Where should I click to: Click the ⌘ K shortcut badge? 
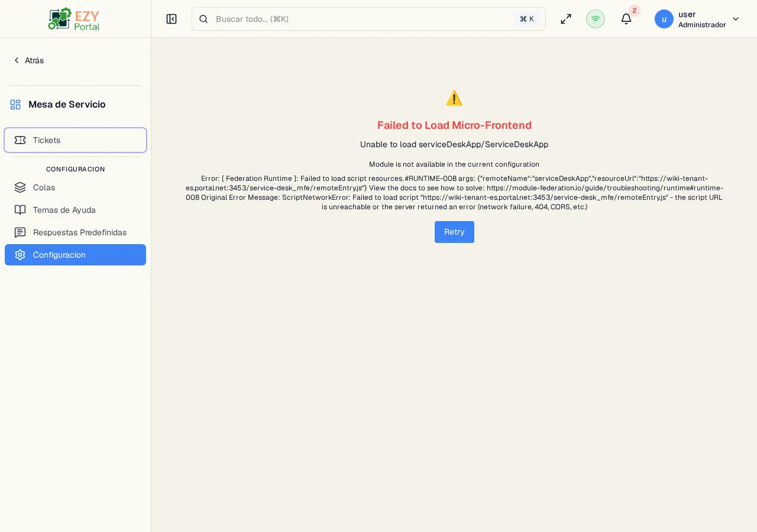coord(527,19)
